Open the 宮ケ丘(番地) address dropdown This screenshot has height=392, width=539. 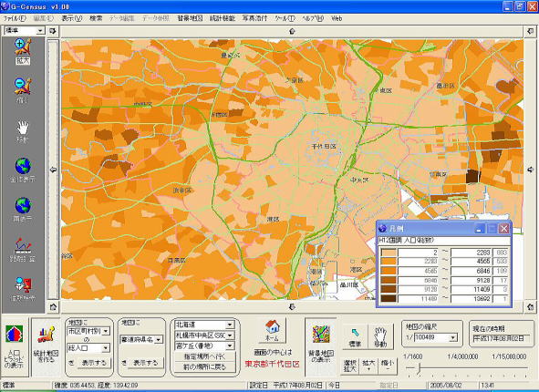point(230,346)
